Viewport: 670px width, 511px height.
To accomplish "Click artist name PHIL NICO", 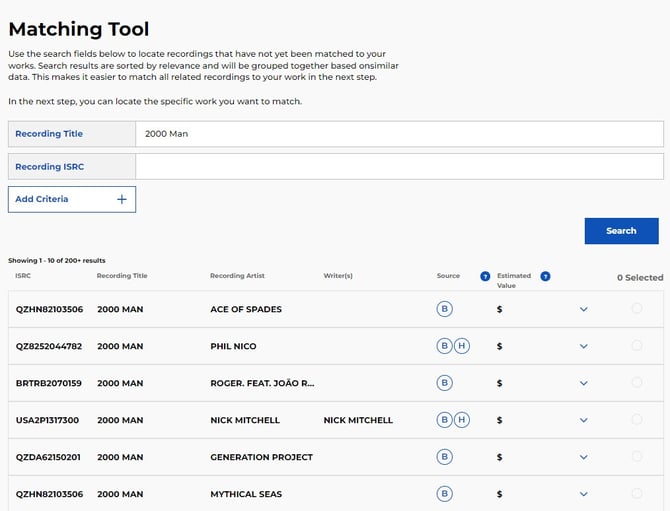I will (233, 346).
